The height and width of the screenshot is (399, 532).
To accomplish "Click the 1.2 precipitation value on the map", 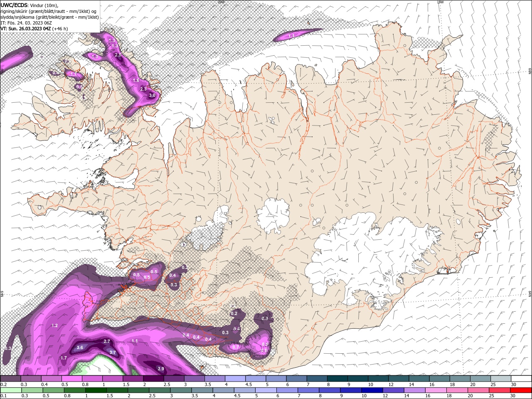I will pos(54,325).
